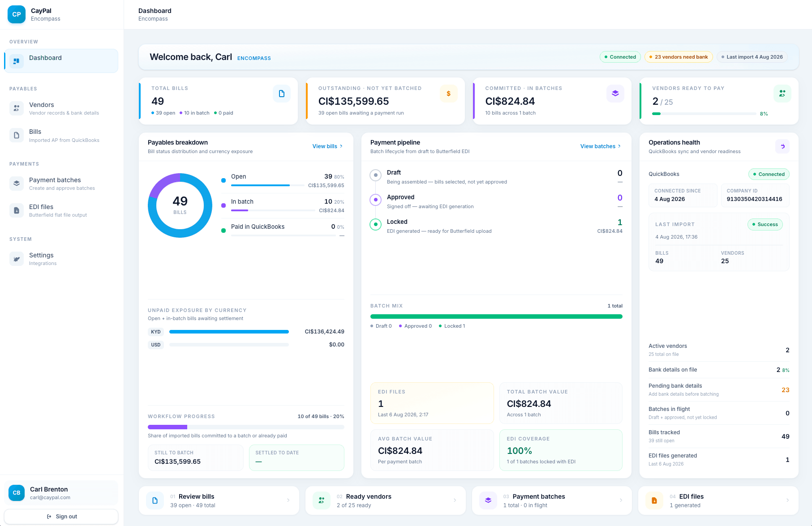Click the Draft stage circle icon
Image resolution: width=812 pixels, height=526 pixels.
point(375,175)
